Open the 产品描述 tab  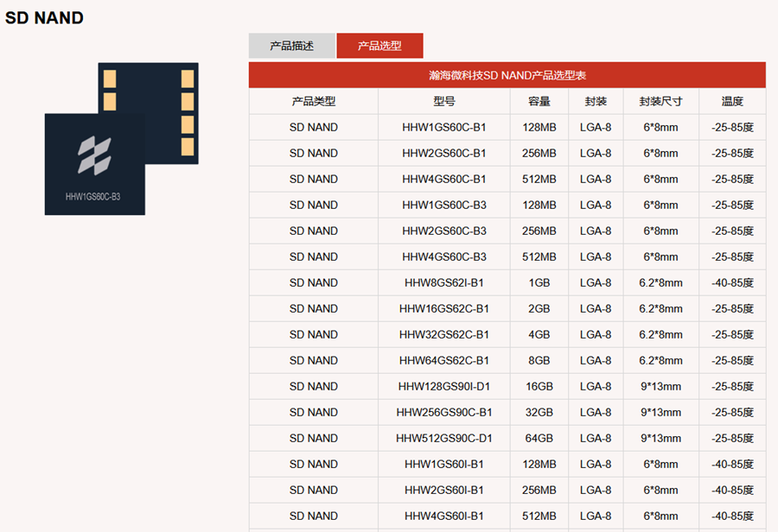(291, 46)
